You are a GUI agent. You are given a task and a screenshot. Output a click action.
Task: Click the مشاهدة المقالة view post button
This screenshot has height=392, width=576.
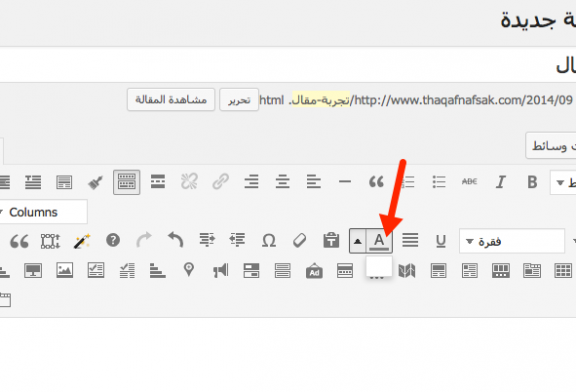(x=171, y=100)
